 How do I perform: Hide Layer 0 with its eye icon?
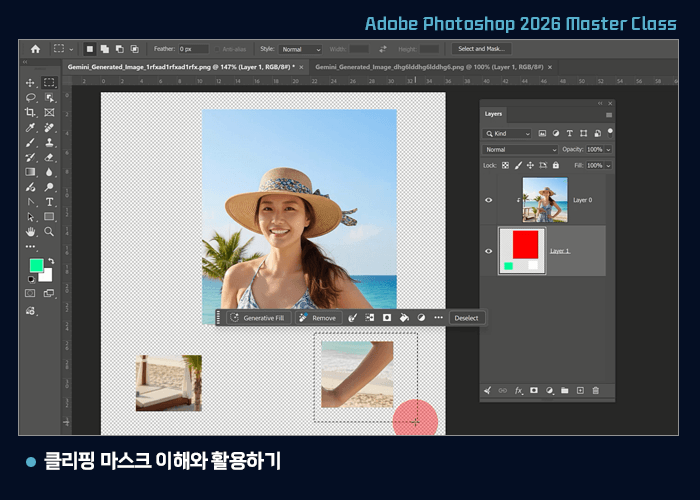(488, 200)
